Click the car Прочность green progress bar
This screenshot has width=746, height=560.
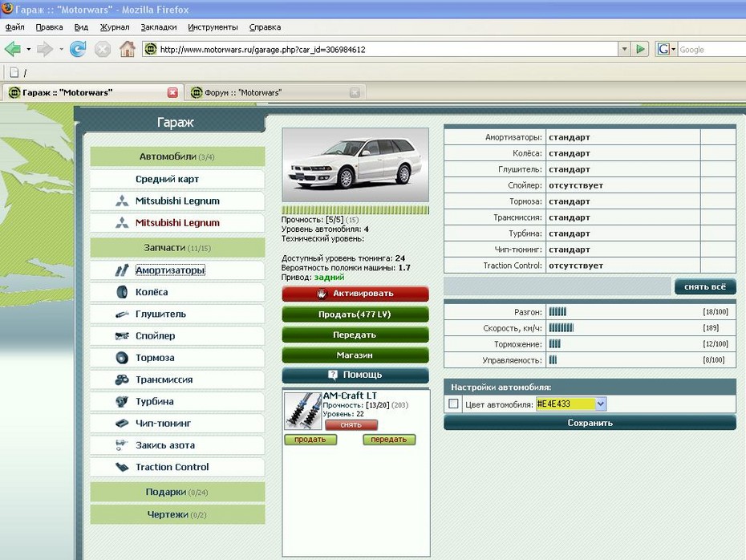(x=355, y=210)
